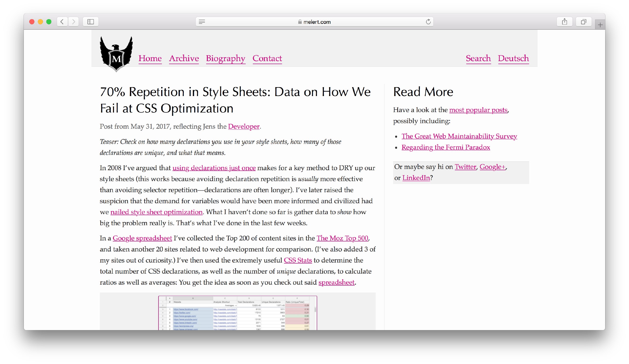Open 'using declarations just once' link
Screen dimensions: 629x364
pos(214,168)
